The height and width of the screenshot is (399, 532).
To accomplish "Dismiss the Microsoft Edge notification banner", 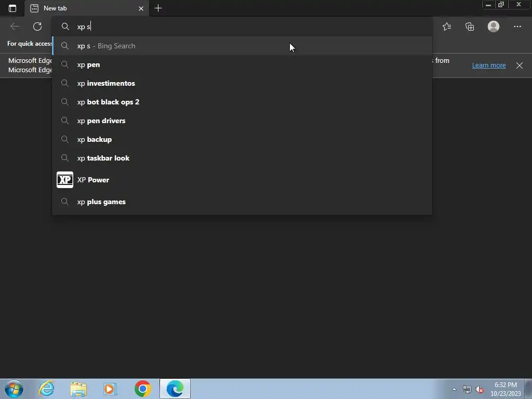I will (x=520, y=65).
